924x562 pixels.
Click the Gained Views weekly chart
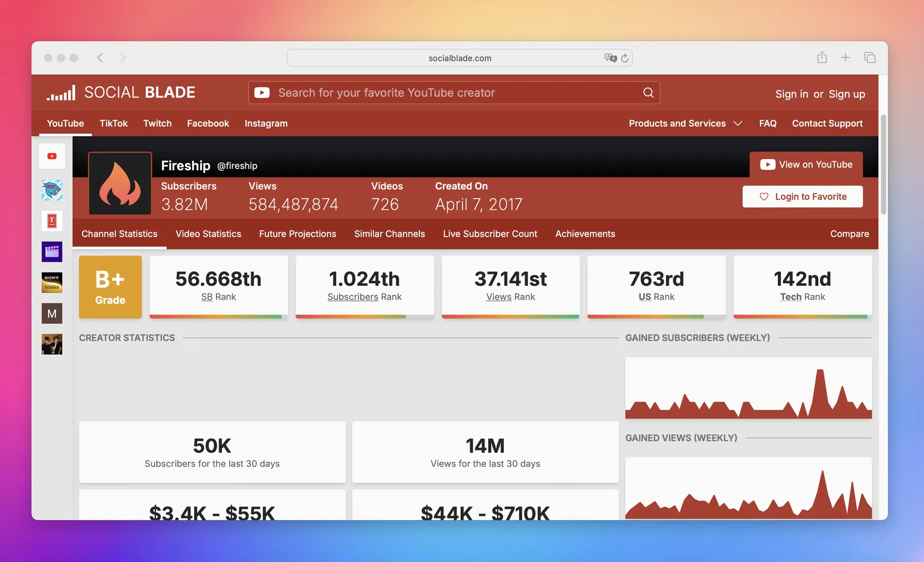click(x=748, y=488)
